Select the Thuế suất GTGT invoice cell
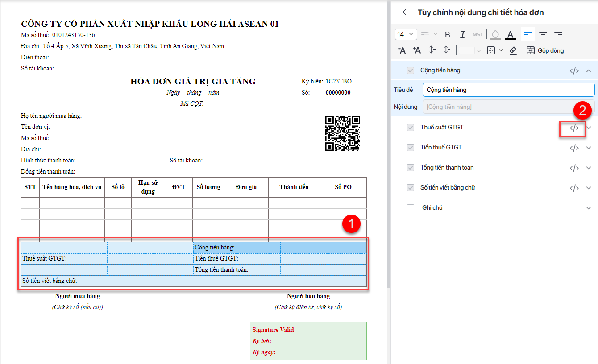Viewport: 598px width, 364px height. pos(64,259)
